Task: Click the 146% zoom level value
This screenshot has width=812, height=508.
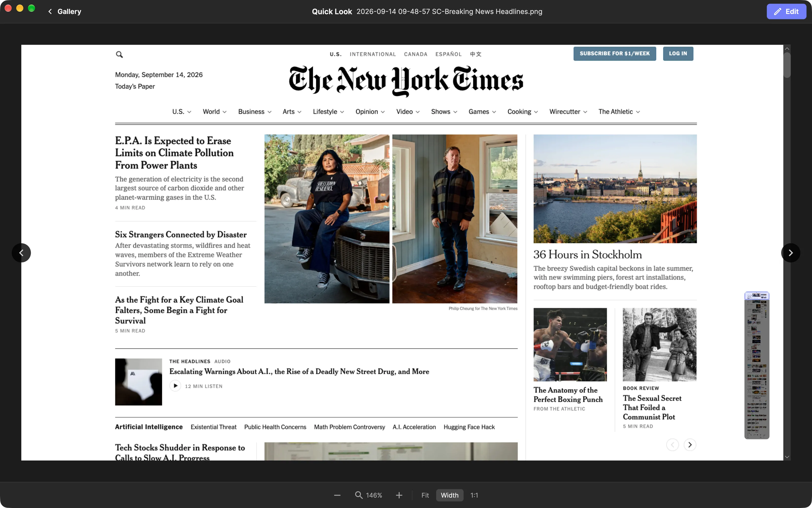Action: coord(374,495)
